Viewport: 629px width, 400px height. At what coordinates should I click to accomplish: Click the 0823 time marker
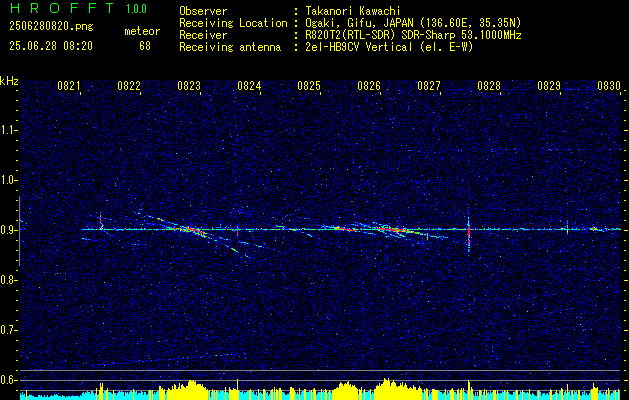coord(189,86)
